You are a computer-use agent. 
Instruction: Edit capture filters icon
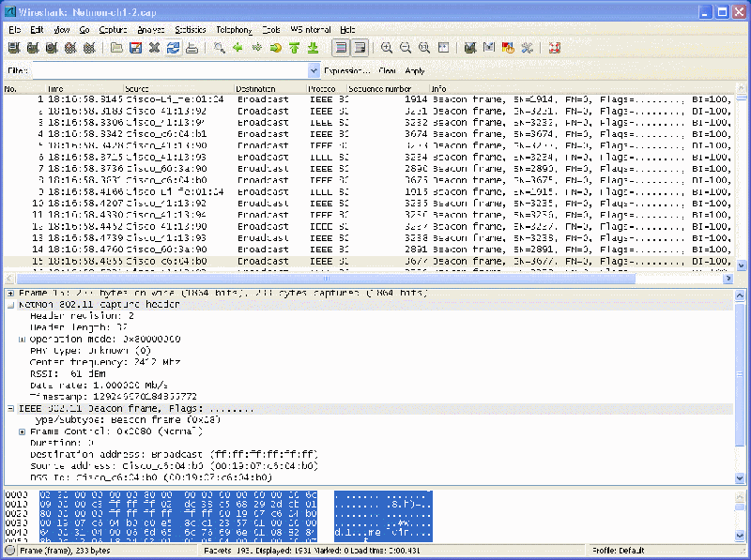pos(470,48)
